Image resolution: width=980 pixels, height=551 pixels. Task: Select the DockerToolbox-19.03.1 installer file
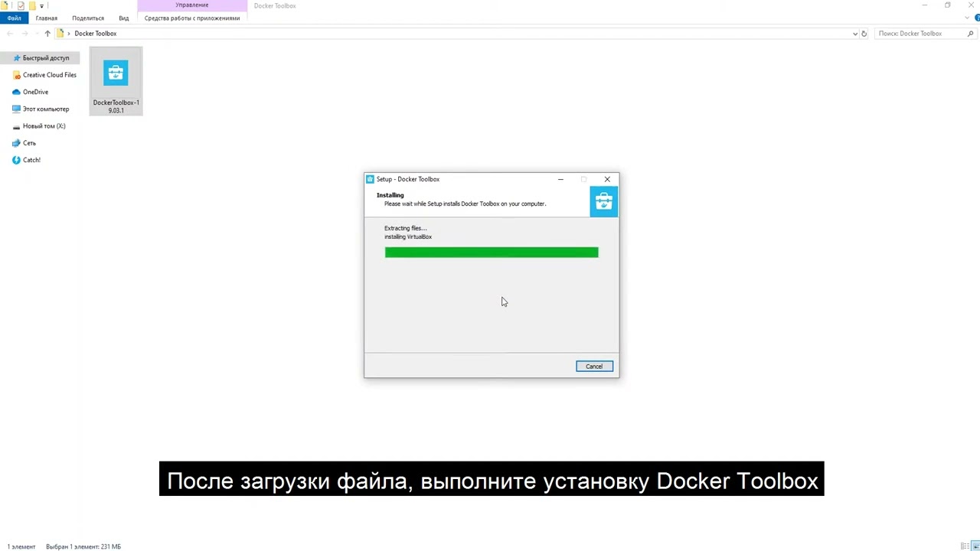(116, 81)
